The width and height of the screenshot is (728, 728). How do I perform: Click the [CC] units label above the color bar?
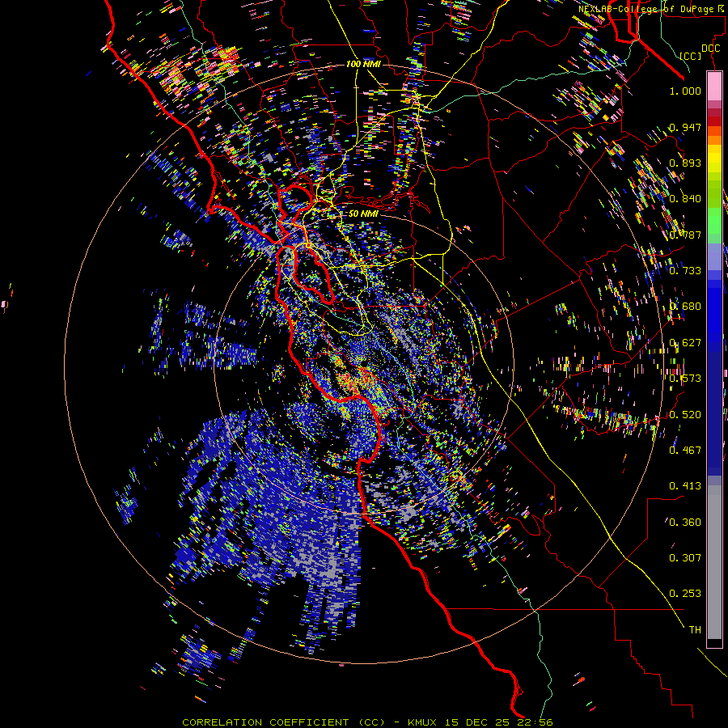[691, 56]
